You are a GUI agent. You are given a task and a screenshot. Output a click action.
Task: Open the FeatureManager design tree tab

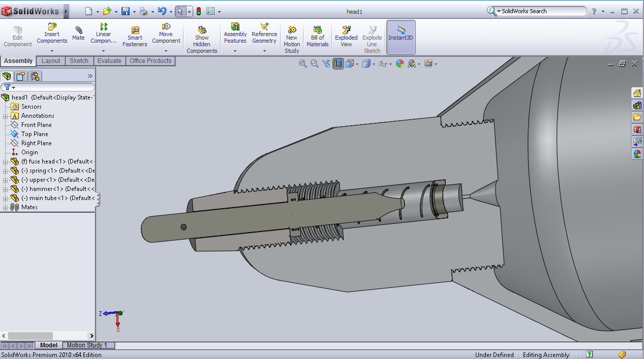pyautogui.click(x=7, y=76)
